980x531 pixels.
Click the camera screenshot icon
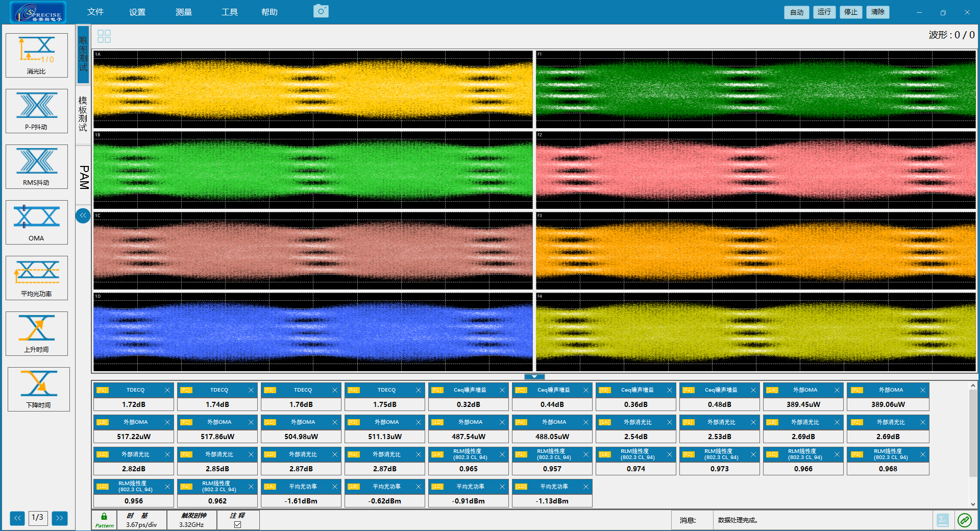321,11
